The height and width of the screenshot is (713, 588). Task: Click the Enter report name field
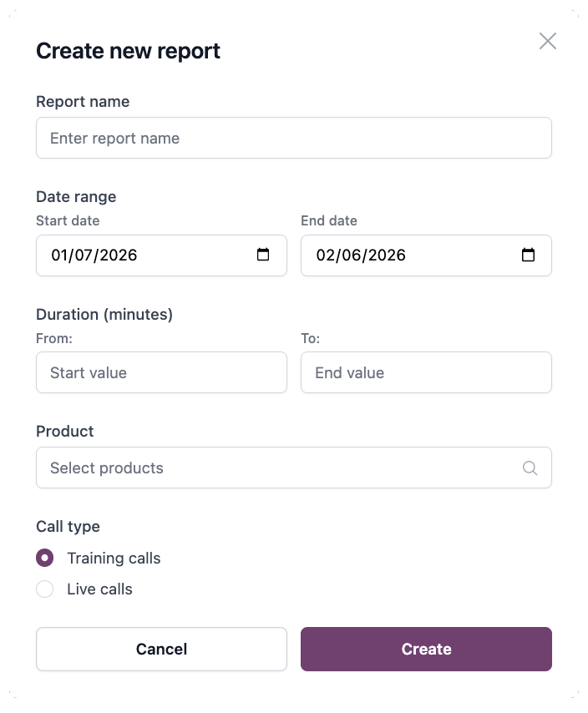coord(294,138)
